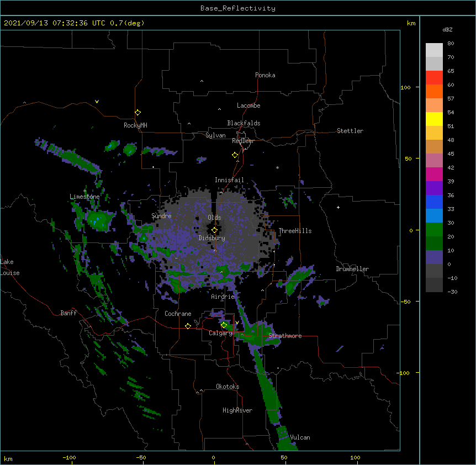Click the slate purple 0-10 dBZ legend block

coord(434,257)
